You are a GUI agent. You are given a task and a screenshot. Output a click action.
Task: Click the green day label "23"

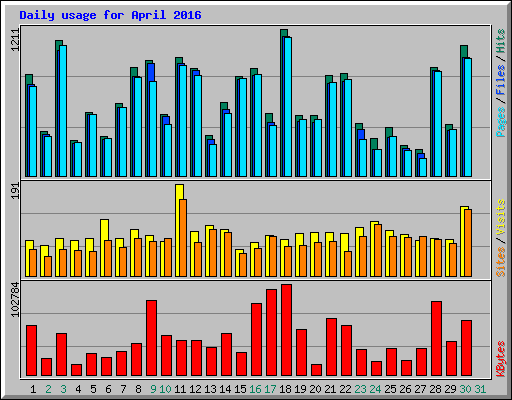pyautogui.click(x=360, y=389)
